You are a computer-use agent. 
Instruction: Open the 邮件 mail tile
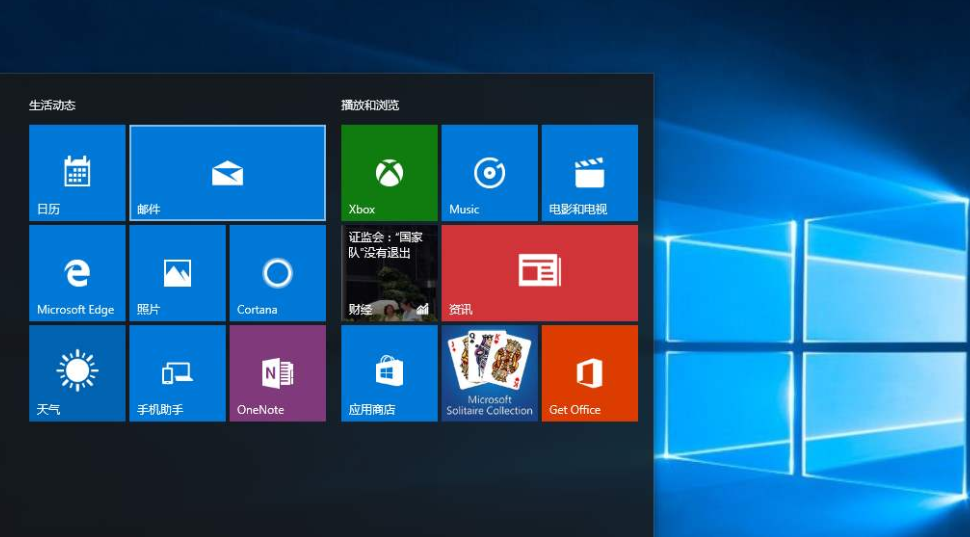coord(227,172)
